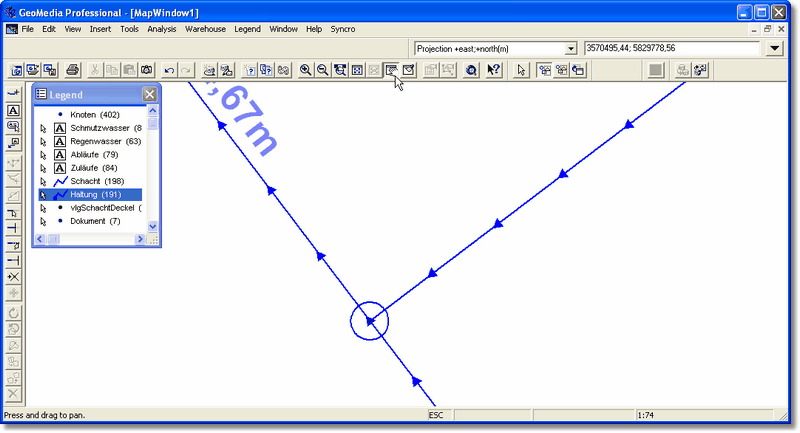800x433 pixels.
Task: Click the Fit All view icon
Action: pos(357,70)
